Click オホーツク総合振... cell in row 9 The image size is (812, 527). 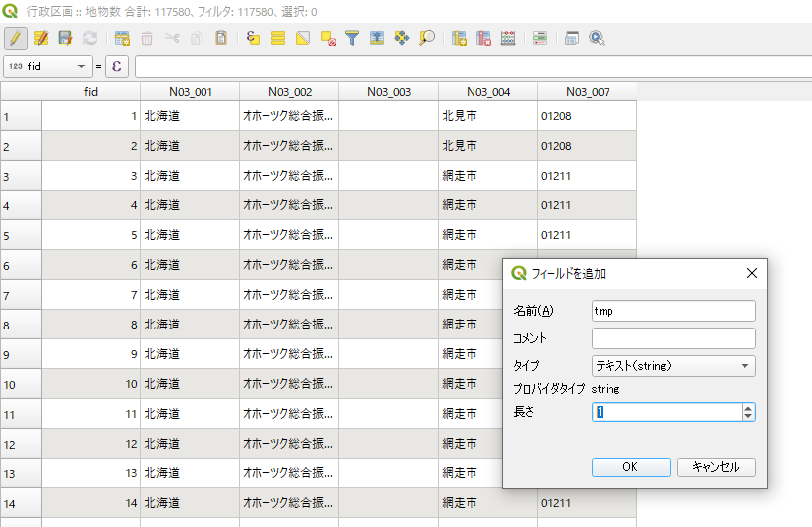[290, 354]
